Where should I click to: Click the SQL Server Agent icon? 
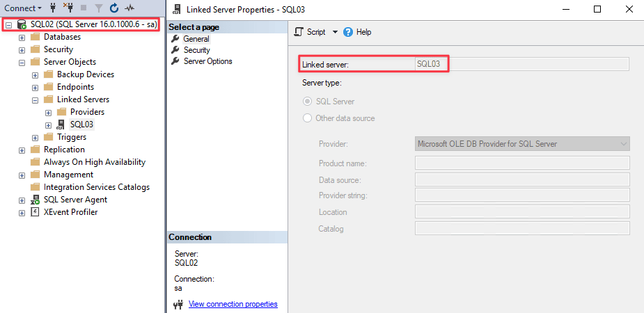35,200
